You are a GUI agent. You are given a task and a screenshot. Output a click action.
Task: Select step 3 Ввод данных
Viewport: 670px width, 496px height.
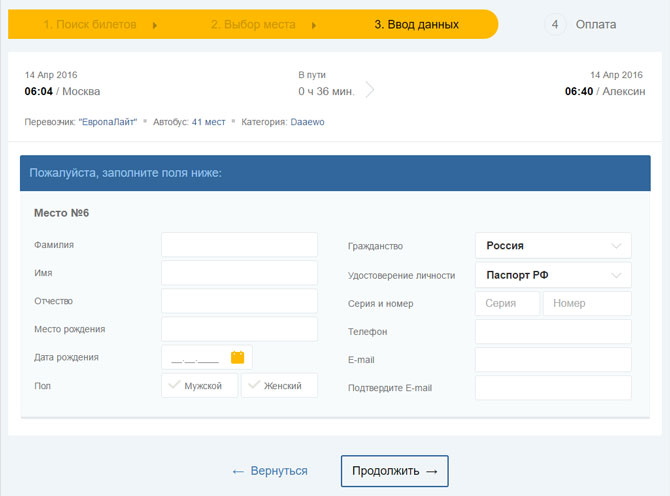click(x=416, y=24)
